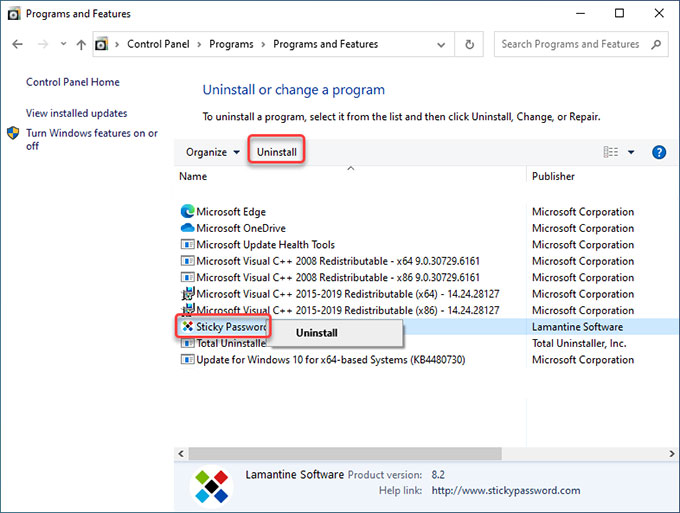680x513 pixels.
Task: Expand the address bar history dropdown
Action: click(441, 45)
